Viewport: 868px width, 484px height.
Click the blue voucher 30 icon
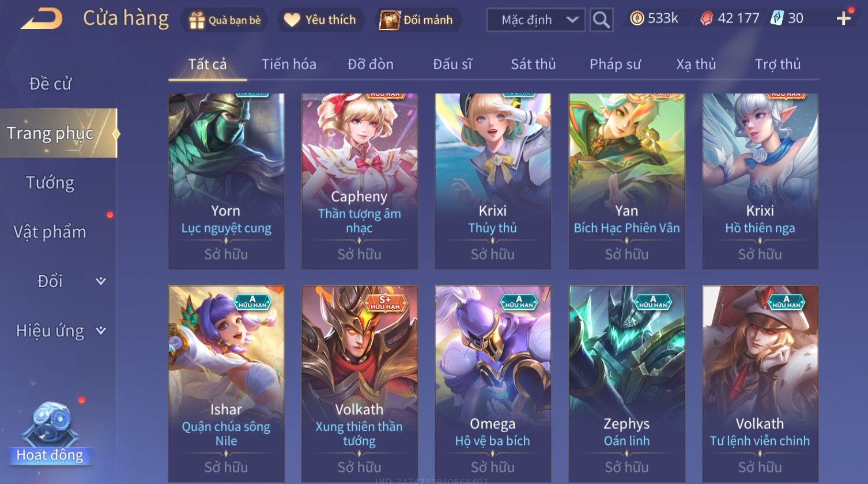776,18
